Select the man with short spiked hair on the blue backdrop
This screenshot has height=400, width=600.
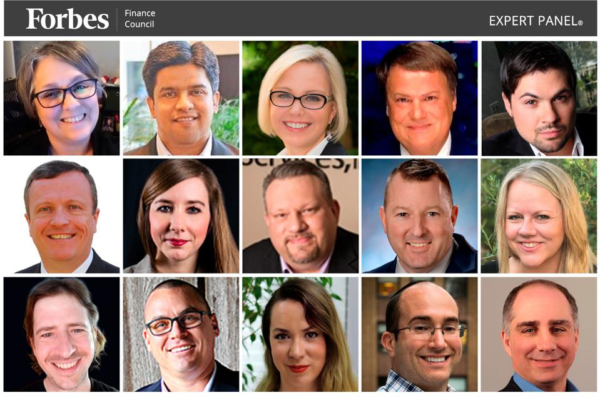[420, 216]
